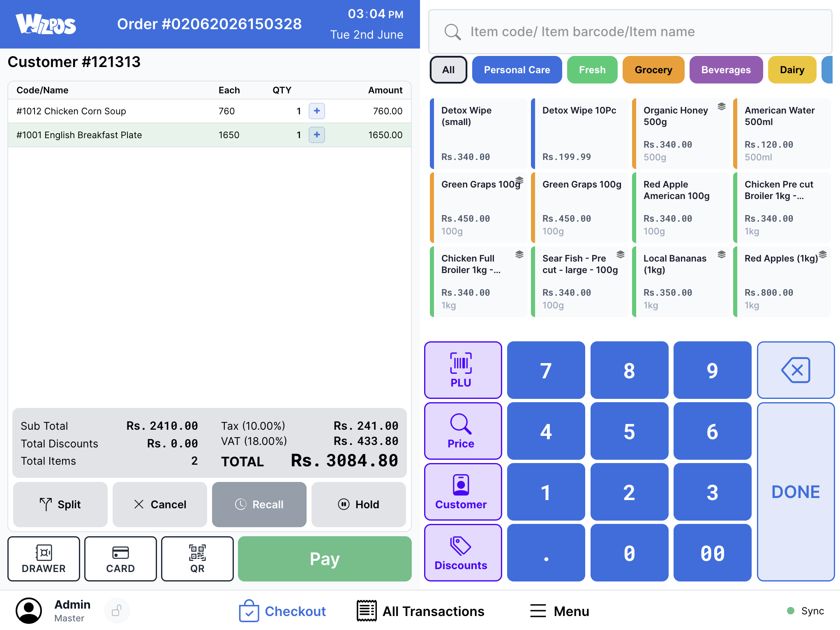Screen dimensions: 840x630
Task: Add American Water 500ml to order
Action: tap(782, 133)
